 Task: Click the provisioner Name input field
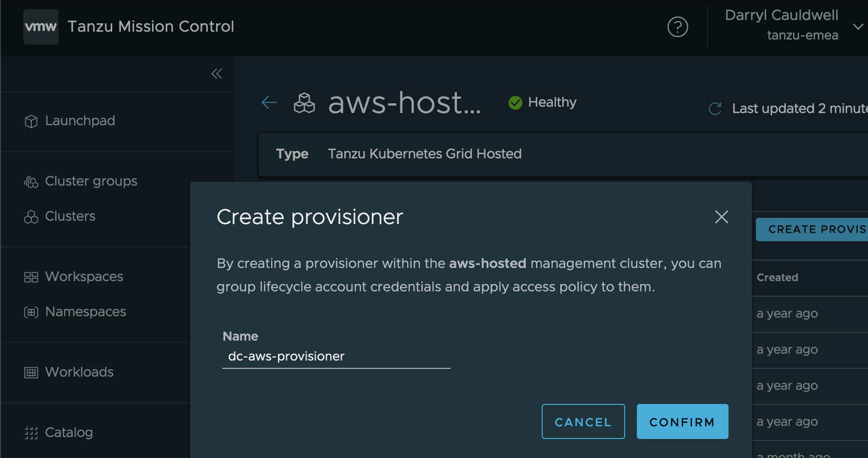click(336, 357)
